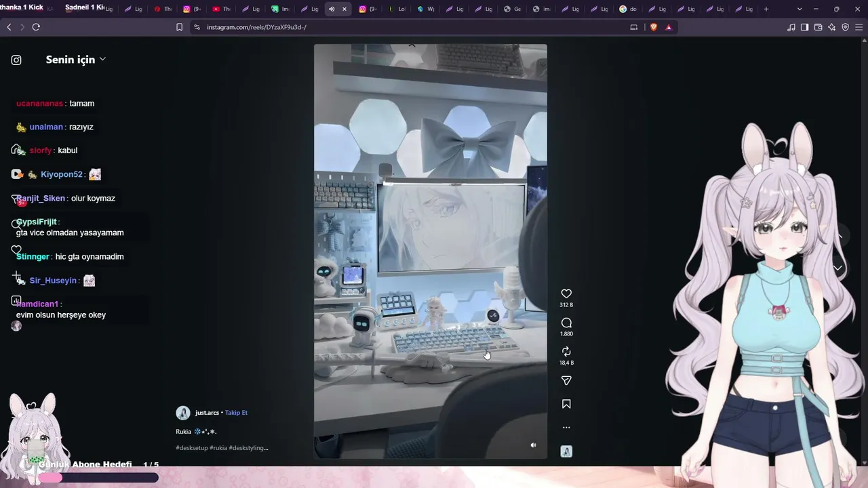Like the reel with the heart icon
The height and width of the screenshot is (488, 868).
coord(566,293)
